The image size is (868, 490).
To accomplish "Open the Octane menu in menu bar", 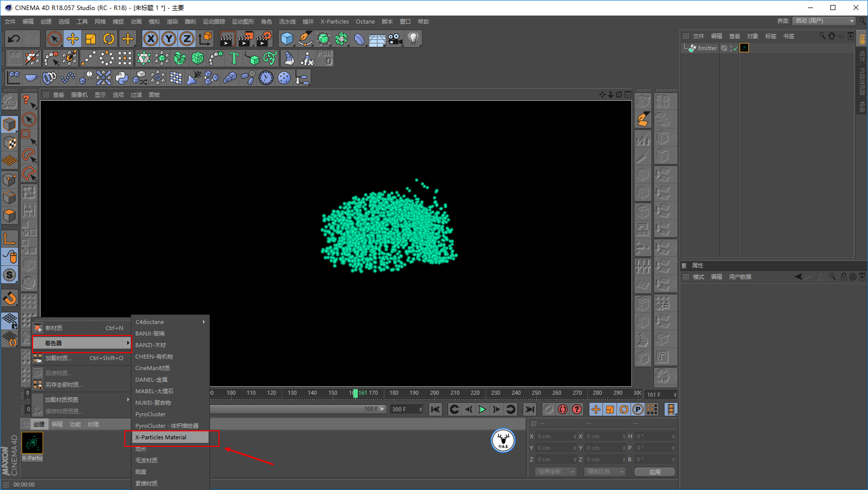I will click(365, 22).
